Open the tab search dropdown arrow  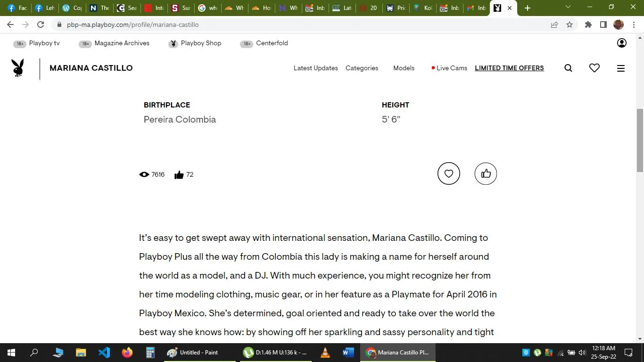coord(568,8)
